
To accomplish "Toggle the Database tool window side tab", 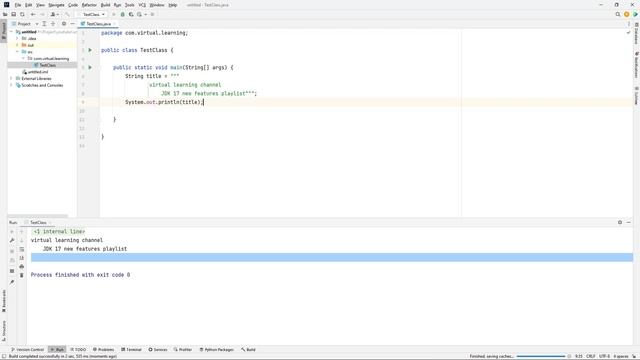I will (636, 34).
